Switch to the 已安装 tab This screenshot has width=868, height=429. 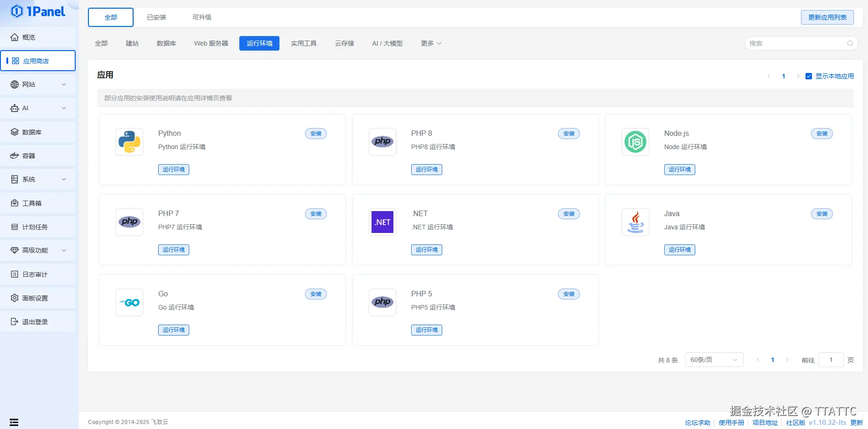[156, 17]
